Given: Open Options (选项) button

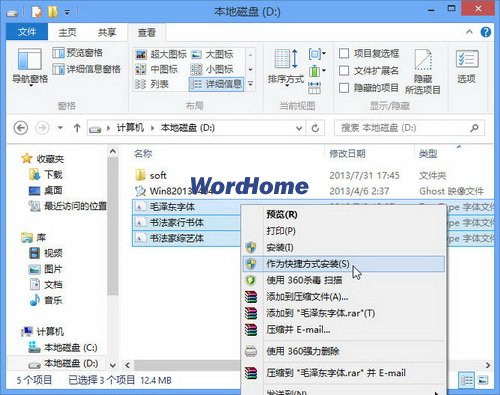Looking at the screenshot, I should coord(467,66).
